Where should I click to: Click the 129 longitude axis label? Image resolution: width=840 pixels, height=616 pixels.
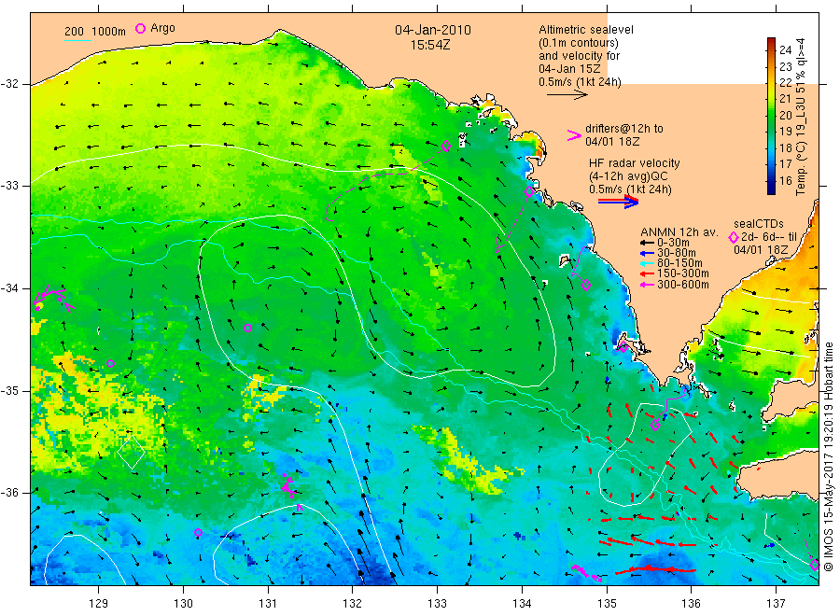pyautogui.click(x=99, y=603)
